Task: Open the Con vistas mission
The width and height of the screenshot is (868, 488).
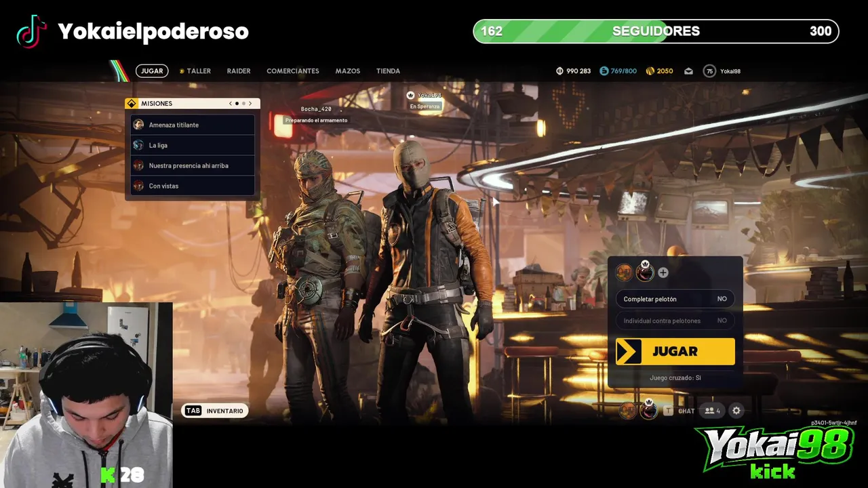Action: pos(193,186)
